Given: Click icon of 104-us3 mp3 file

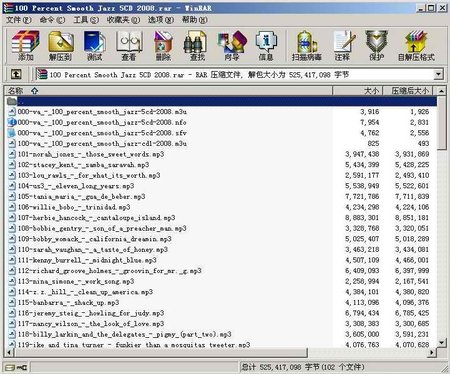Looking at the screenshot, I should click(x=12, y=186).
